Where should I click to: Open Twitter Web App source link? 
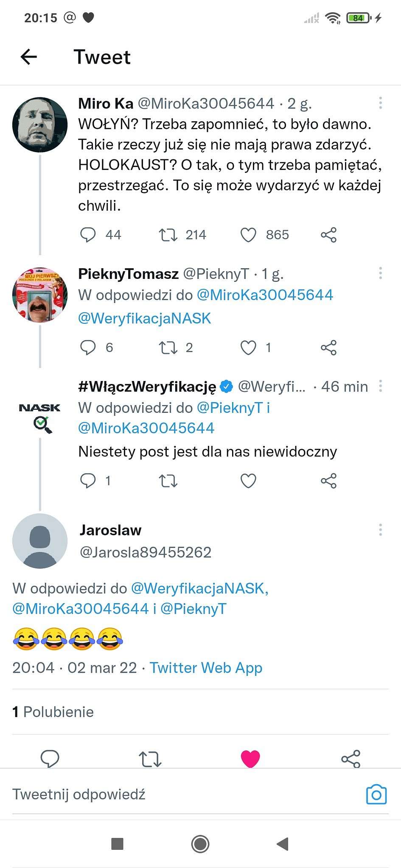coord(206,668)
